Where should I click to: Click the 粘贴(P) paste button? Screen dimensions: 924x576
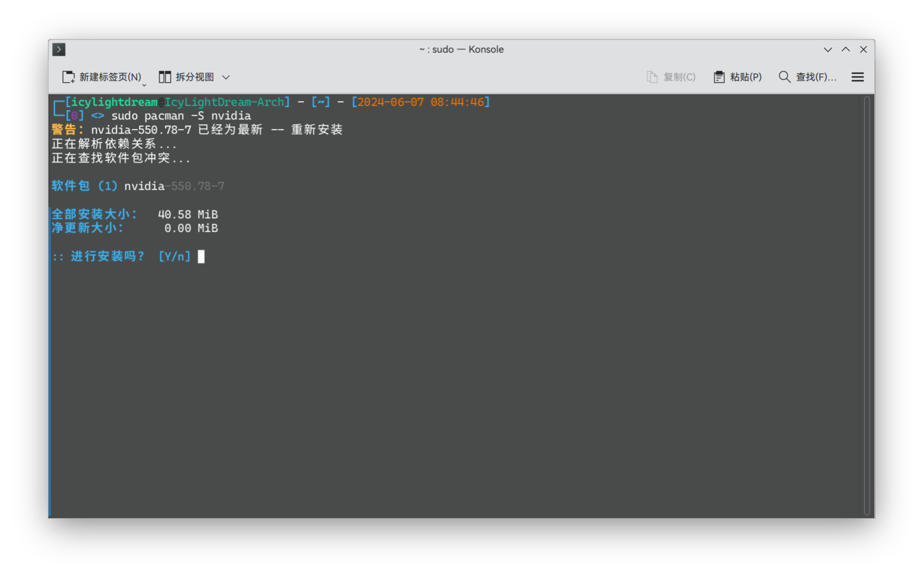point(737,77)
